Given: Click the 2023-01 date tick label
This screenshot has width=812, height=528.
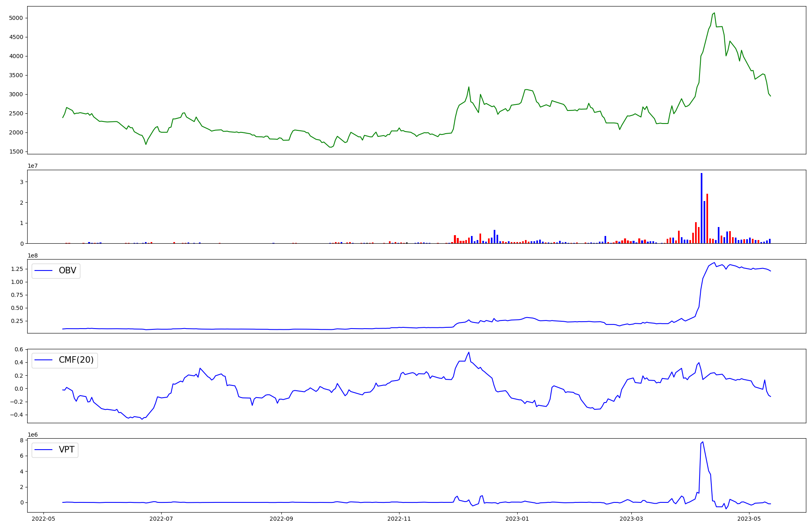Looking at the screenshot, I should [517, 519].
